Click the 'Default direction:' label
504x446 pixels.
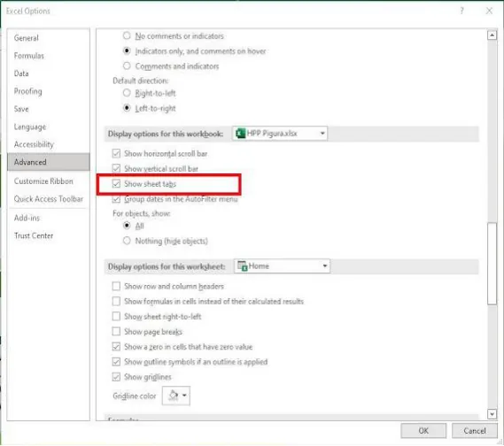coord(141,81)
